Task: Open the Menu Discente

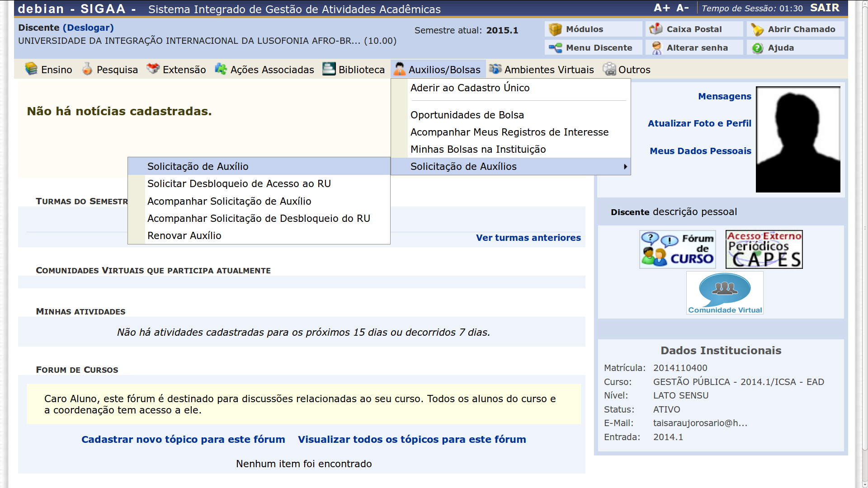Action: coord(593,47)
